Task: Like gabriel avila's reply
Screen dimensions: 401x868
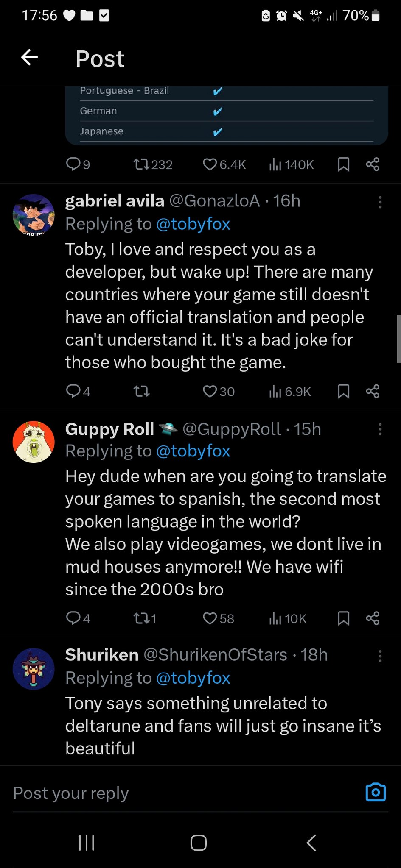Action: point(210,391)
